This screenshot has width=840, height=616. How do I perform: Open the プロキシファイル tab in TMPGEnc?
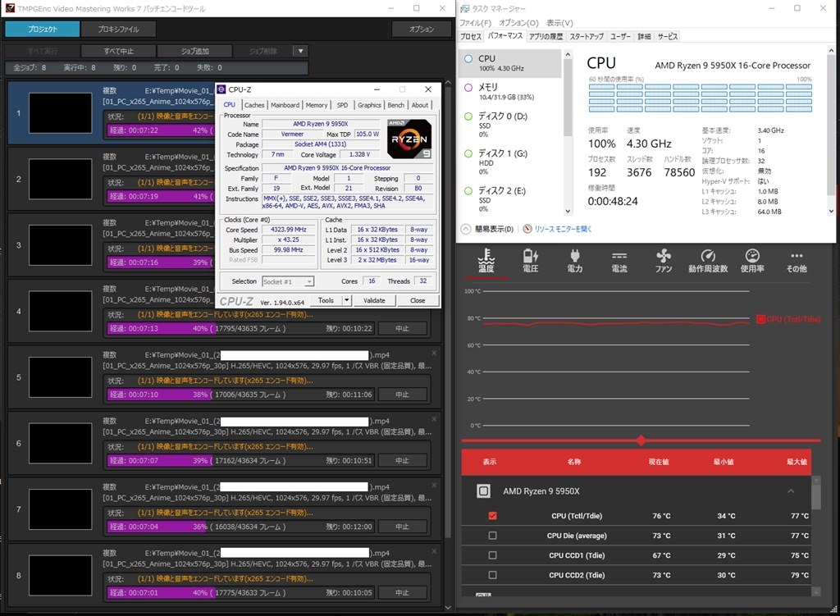click(118, 29)
